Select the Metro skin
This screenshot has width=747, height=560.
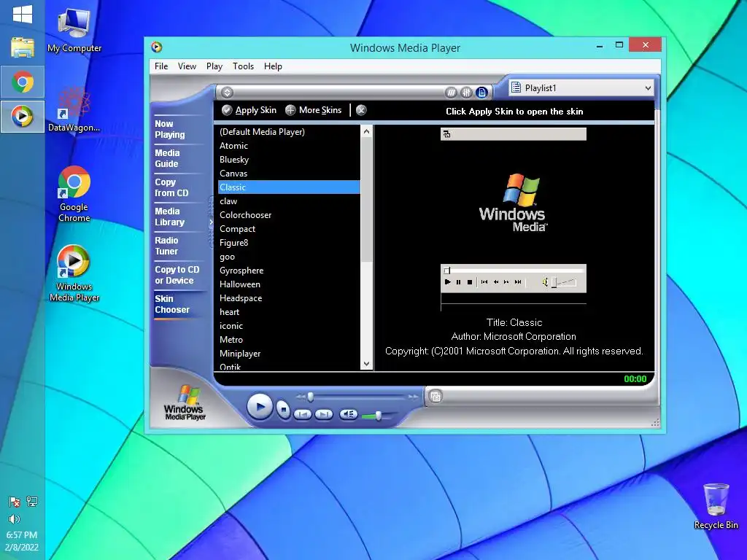point(289,340)
